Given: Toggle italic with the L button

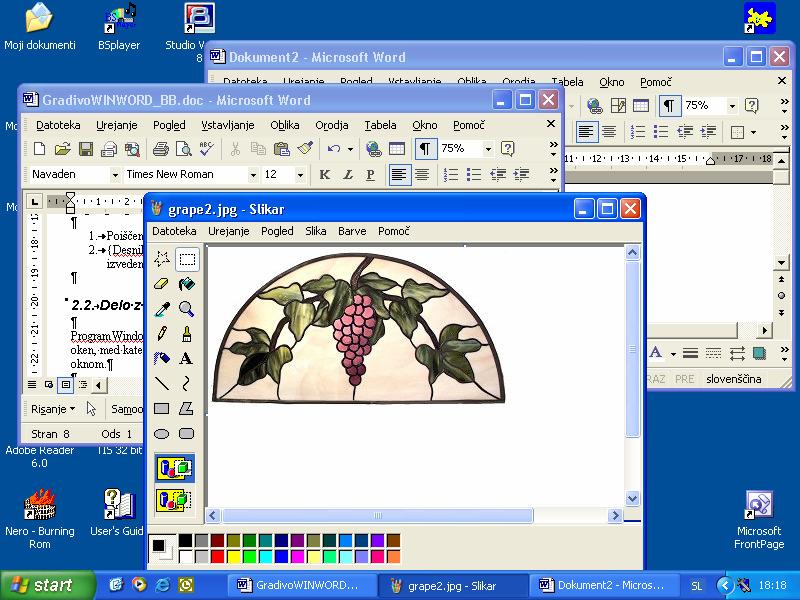Looking at the screenshot, I should (x=347, y=174).
